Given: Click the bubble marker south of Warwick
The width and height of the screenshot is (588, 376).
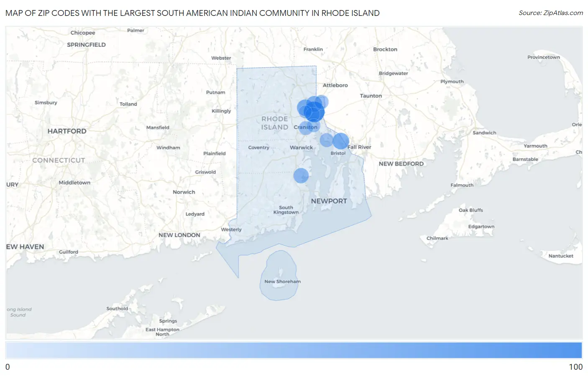Looking at the screenshot, I should 301,176.
